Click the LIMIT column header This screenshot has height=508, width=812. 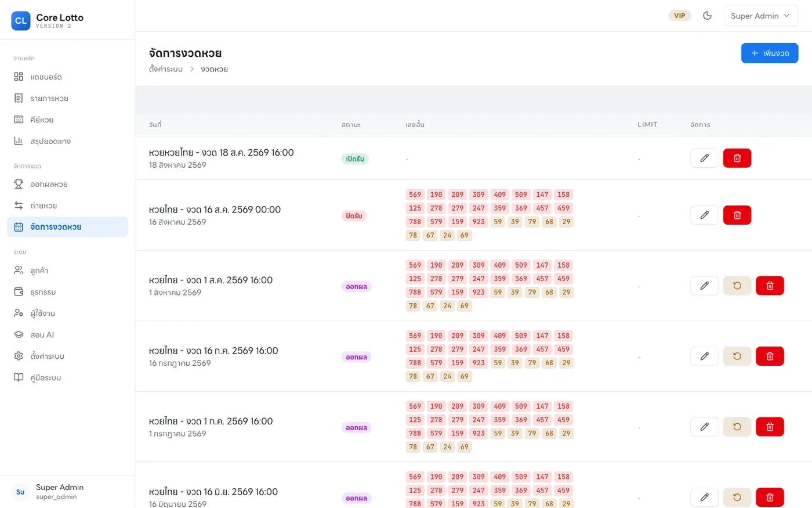click(647, 124)
